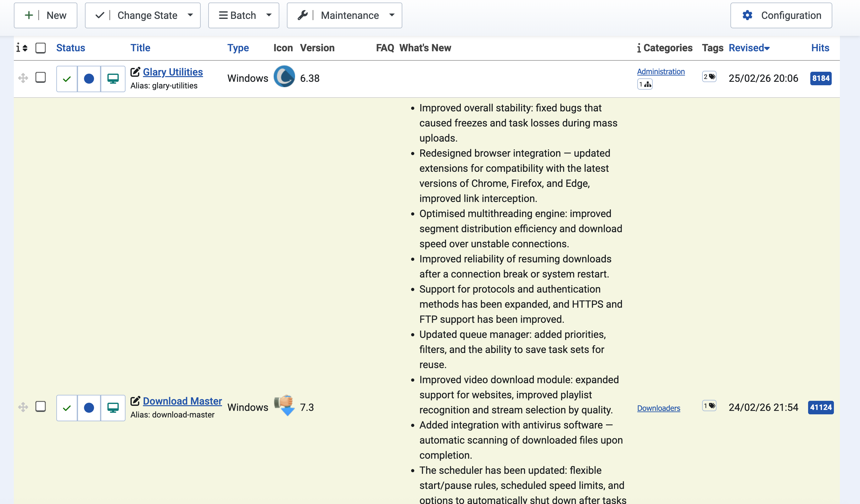Click the category tree badge under Administration
The height and width of the screenshot is (504, 860).
coord(645,84)
